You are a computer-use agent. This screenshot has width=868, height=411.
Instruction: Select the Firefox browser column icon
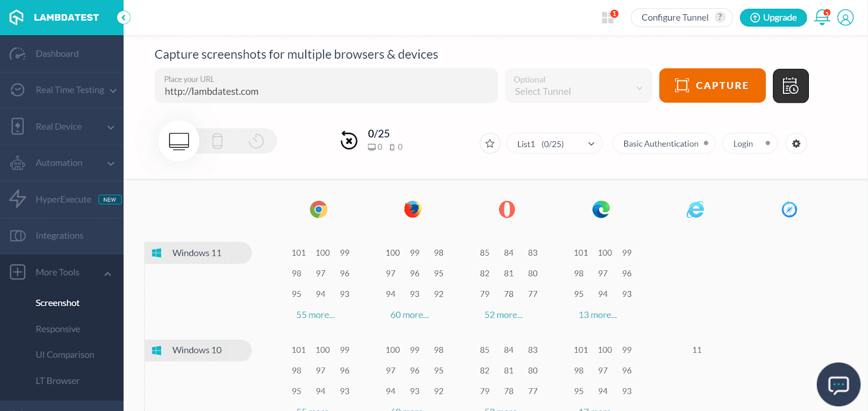tap(413, 209)
